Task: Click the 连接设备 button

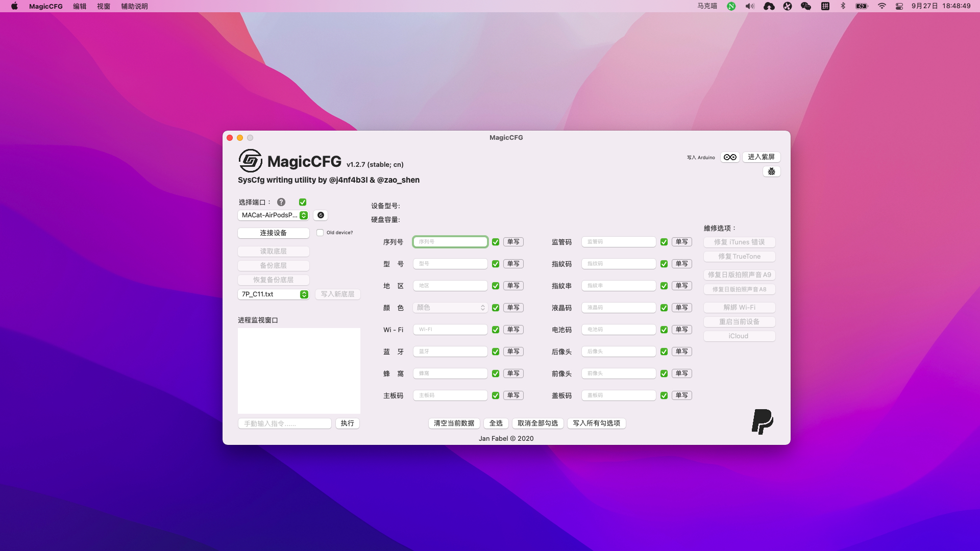Action: pos(274,233)
